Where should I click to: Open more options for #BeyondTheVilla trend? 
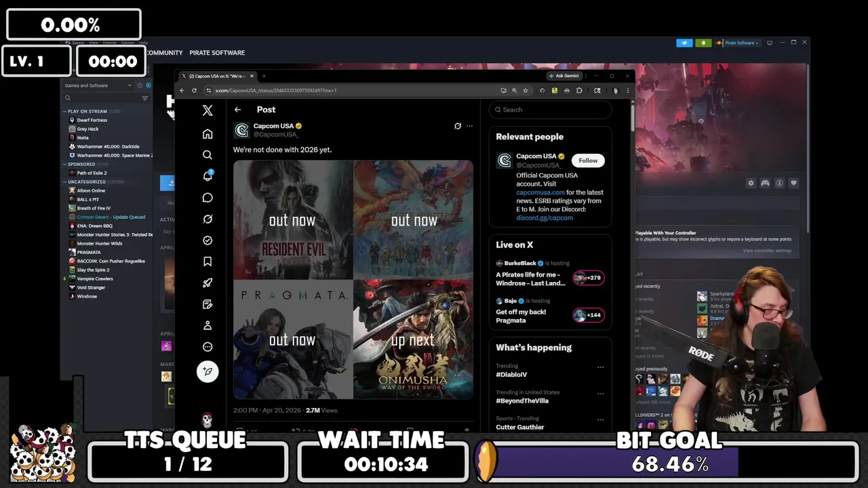point(600,394)
